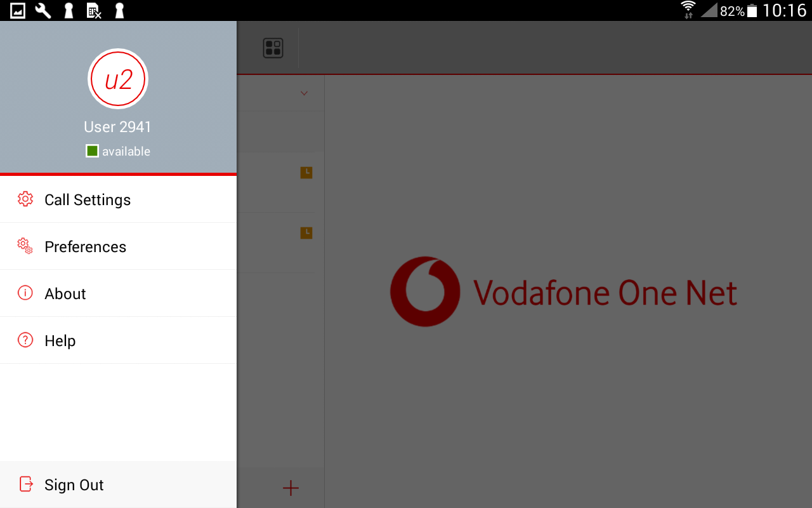Screen dimensions: 812x508
Task: Tap the User 2941 name label
Action: point(118,127)
